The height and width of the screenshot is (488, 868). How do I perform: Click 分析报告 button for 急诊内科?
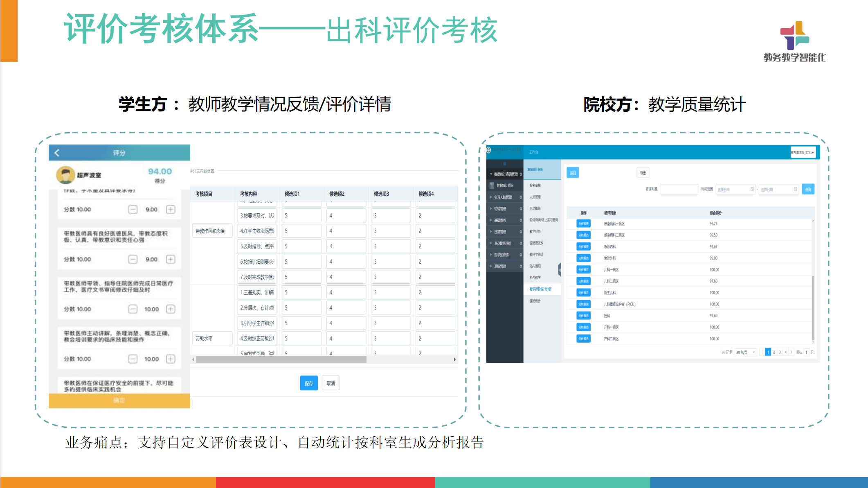click(583, 246)
